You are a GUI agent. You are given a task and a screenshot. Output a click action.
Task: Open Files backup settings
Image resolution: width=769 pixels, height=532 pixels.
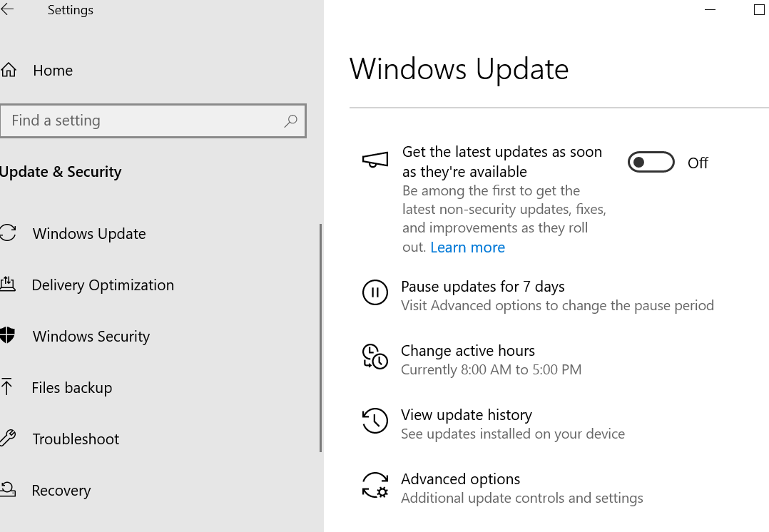point(72,388)
